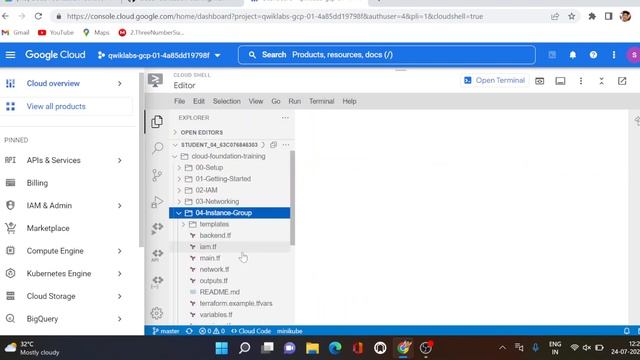This screenshot has width=640, height=360.
Task: Click the Explorer file tree scrollbar
Action: point(292,198)
